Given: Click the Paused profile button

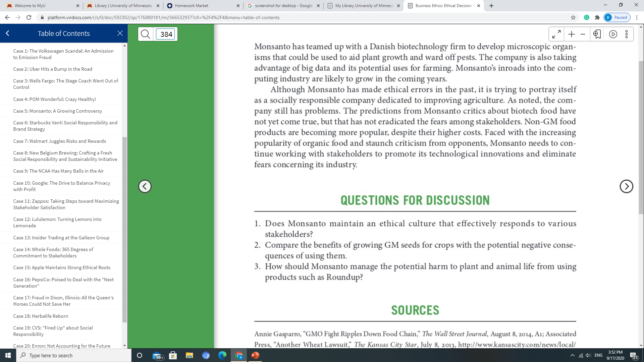Looking at the screenshot, I should click(x=617, y=17).
